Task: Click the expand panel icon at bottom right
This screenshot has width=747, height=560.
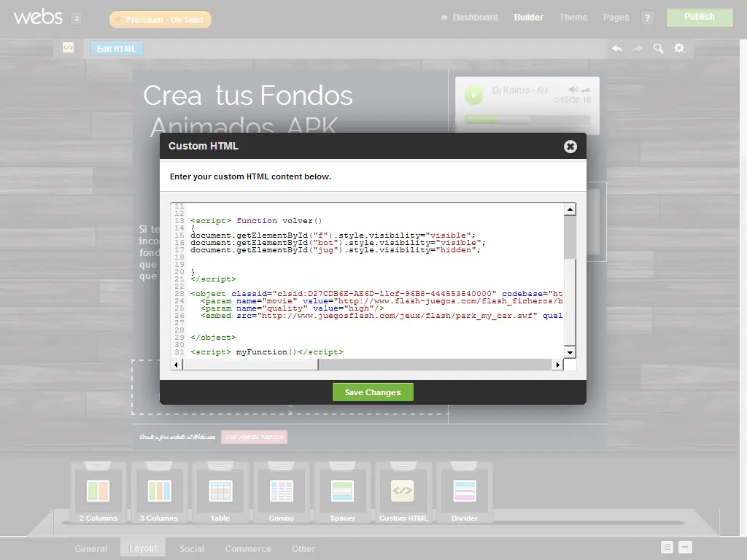Action: pyautogui.click(x=667, y=547)
